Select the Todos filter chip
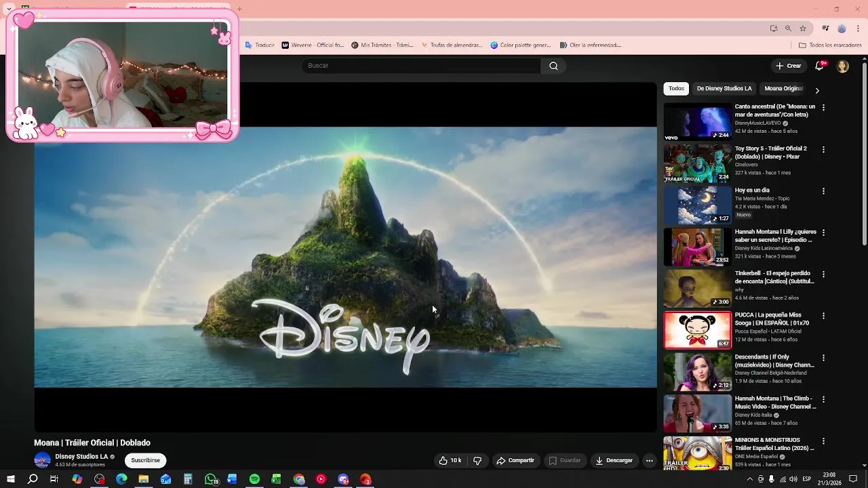 click(676, 88)
